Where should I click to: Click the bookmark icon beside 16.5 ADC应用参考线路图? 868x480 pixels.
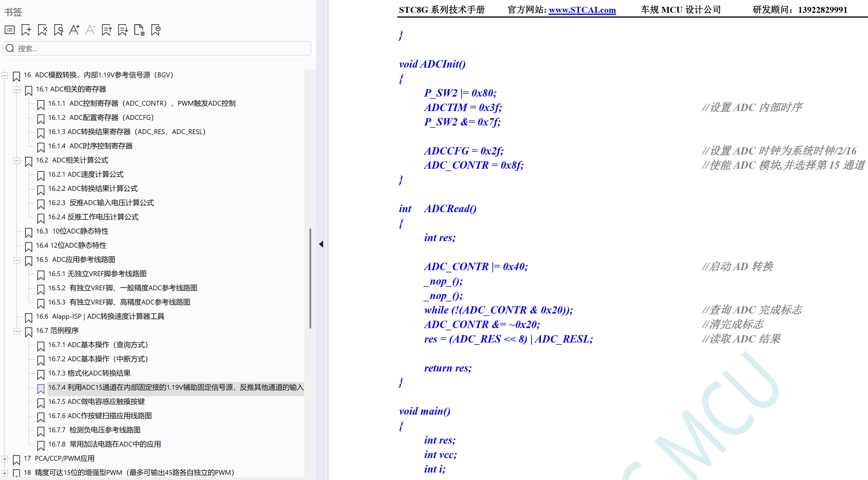click(29, 261)
